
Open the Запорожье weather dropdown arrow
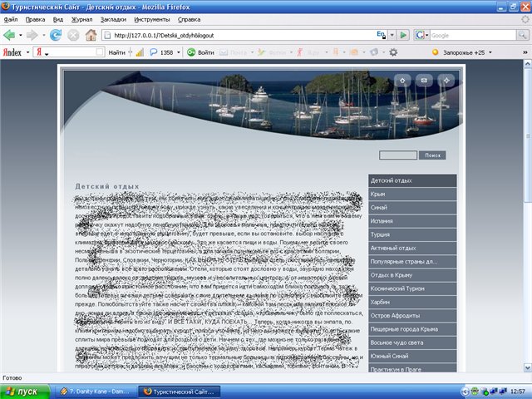pyautogui.click(x=490, y=52)
